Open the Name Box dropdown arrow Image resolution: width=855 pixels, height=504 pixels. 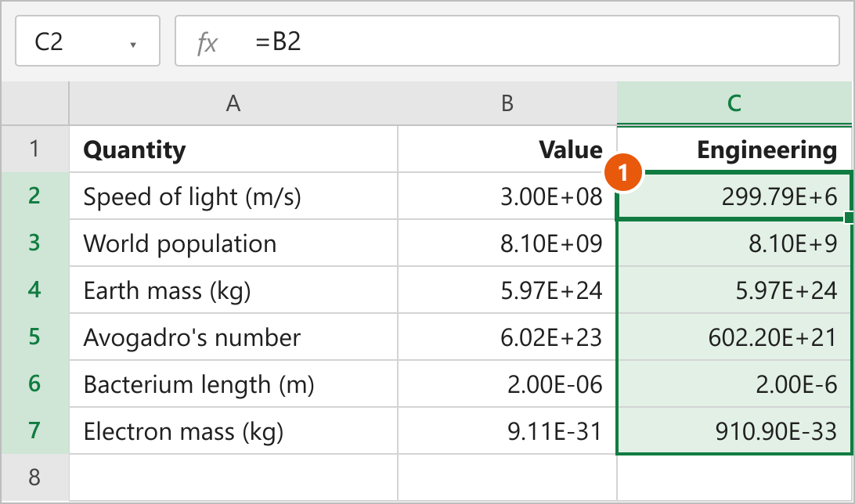click(x=132, y=45)
